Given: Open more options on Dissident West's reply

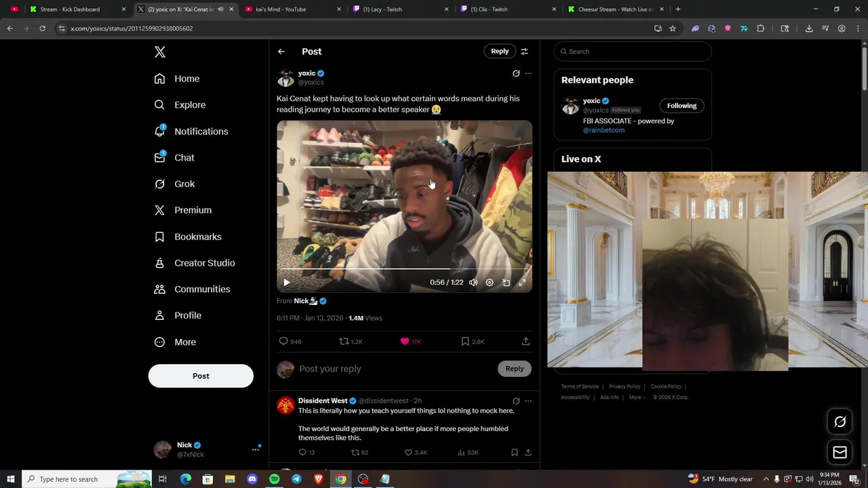Looking at the screenshot, I should pos(528,401).
